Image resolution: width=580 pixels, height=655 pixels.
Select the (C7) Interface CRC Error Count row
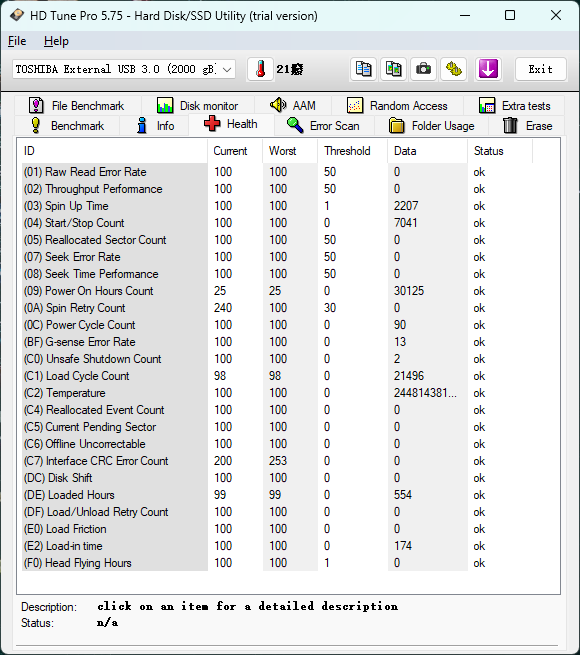tap(277, 461)
